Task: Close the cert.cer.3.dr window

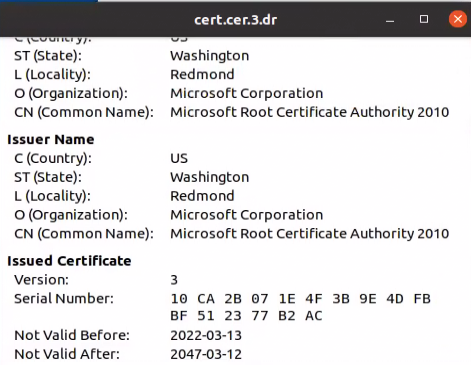Action: pyautogui.click(x=458, y=19)
